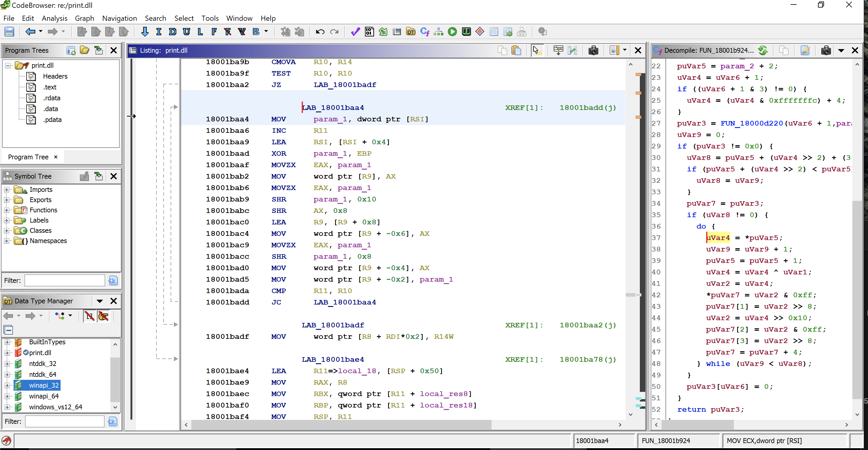Open the Decompile panel dropdown arrow menu

[x=841, y=51]
